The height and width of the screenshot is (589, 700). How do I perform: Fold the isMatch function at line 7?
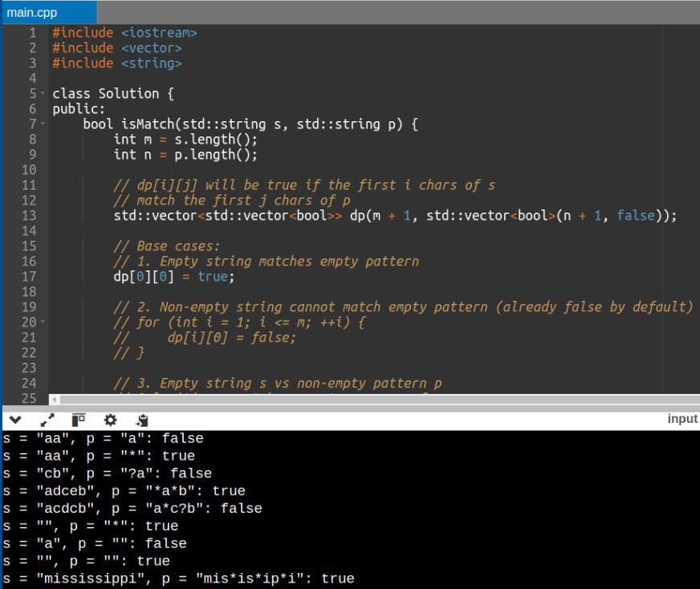tap(43, 124)
